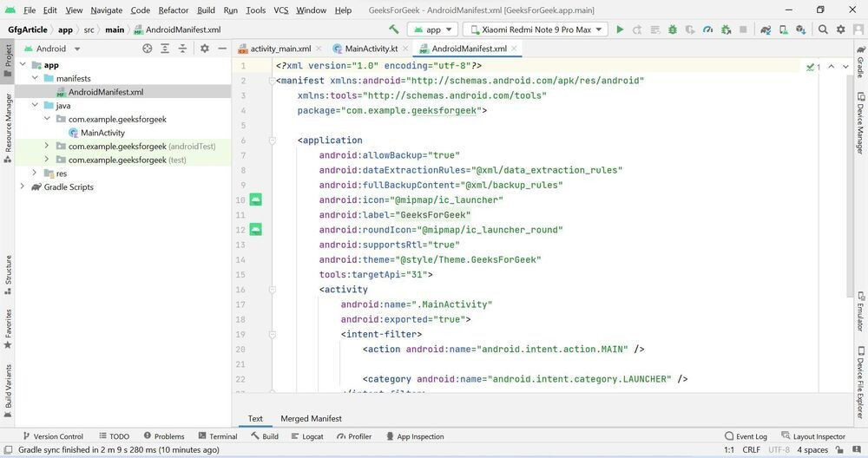Screen dimensions: 868x458
Task: Open the Device Manager toolbar icon
Action: point(783,29)
